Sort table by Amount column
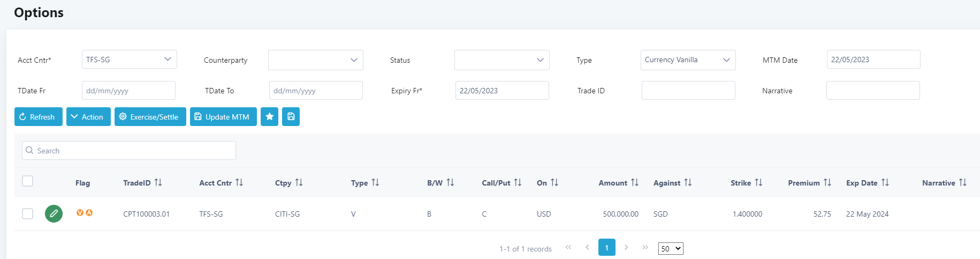This screenshot has width=980, height=259. point(634,183)
